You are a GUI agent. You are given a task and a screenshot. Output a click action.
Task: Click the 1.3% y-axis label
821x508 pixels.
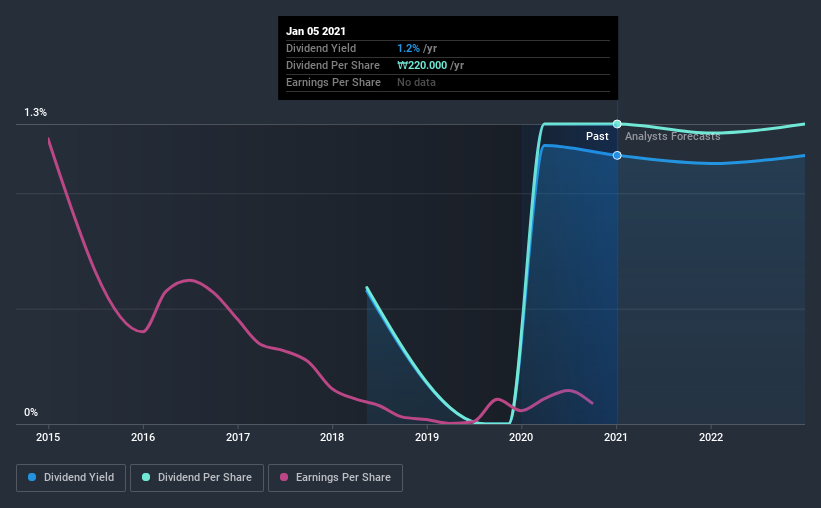click(x=36, y=114)
